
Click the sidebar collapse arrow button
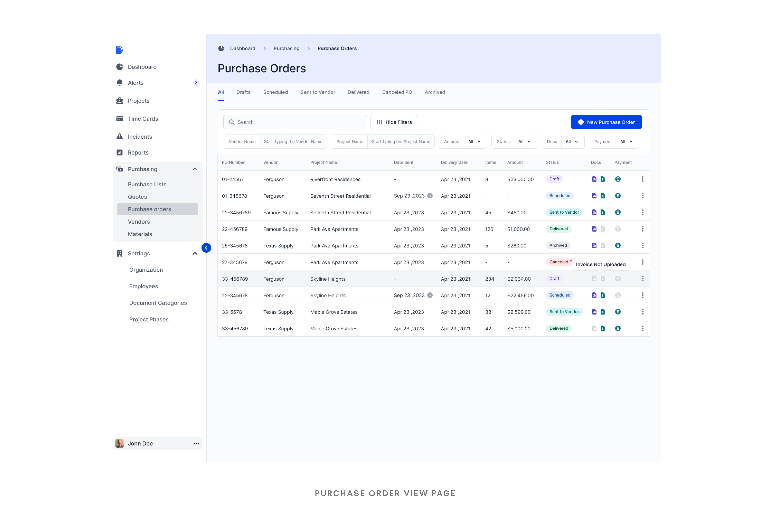coord(206,248)
